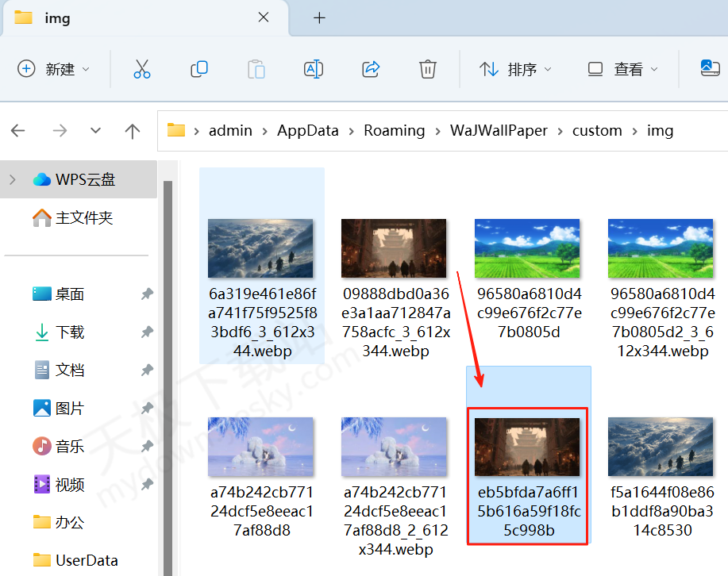Click the Delete (trash) icon
728x576 pixels.
[427, 69]
